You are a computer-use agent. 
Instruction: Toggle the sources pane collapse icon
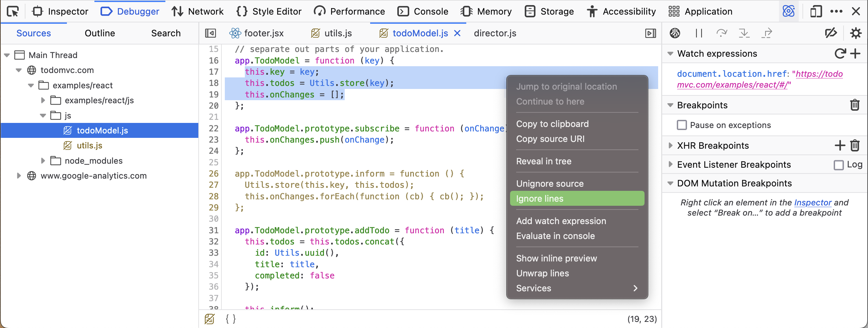[211, 33]
